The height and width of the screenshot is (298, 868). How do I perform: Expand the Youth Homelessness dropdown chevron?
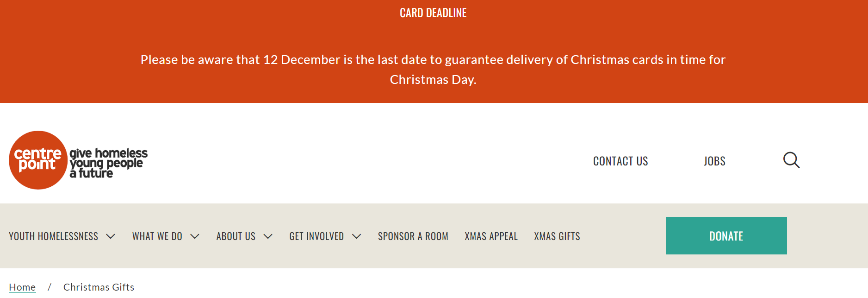coord(111,236)
